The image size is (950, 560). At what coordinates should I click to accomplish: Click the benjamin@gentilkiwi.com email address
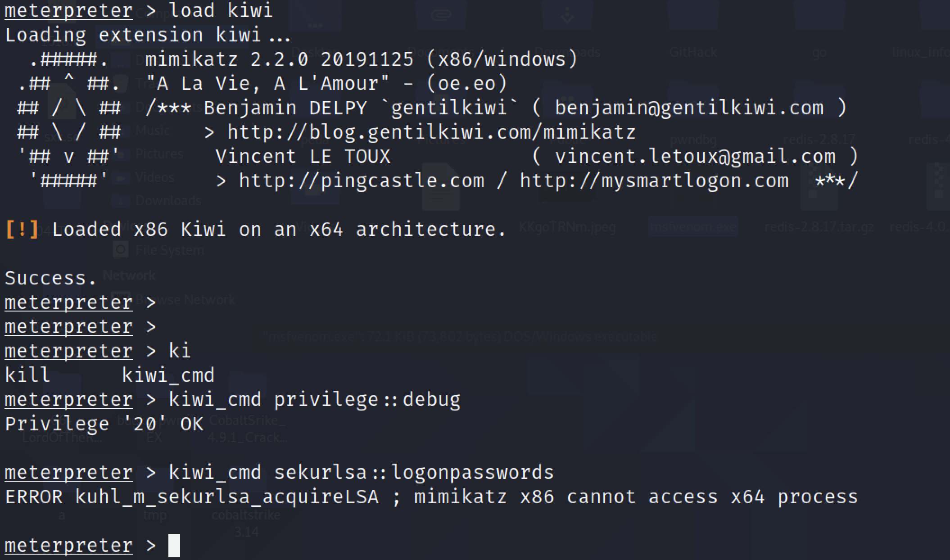[689, 108]
